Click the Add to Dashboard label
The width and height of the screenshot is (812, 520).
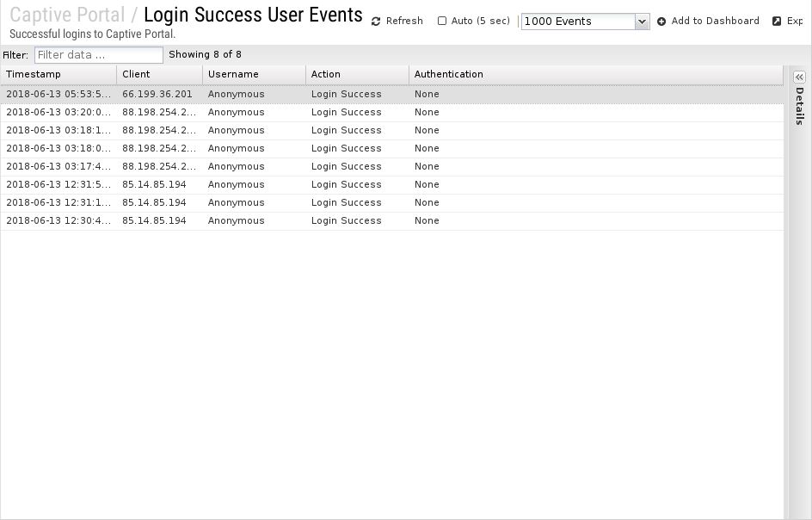tap(715, 21)
